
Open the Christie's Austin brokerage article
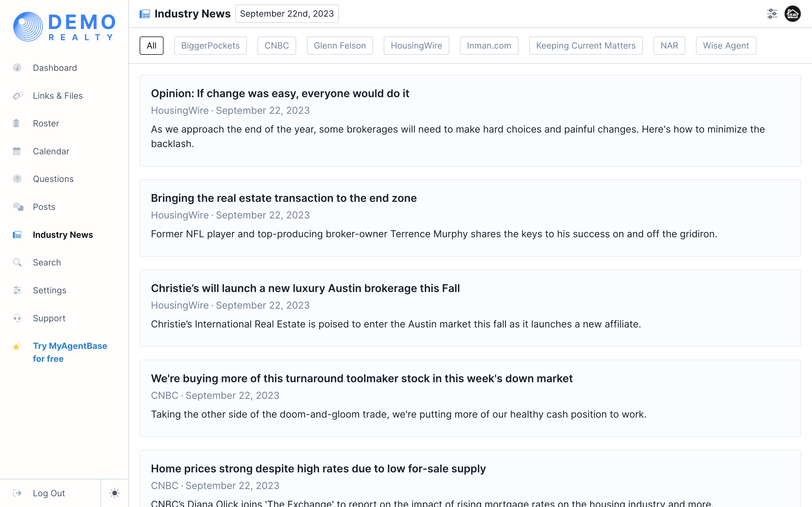tap(305, 288)
